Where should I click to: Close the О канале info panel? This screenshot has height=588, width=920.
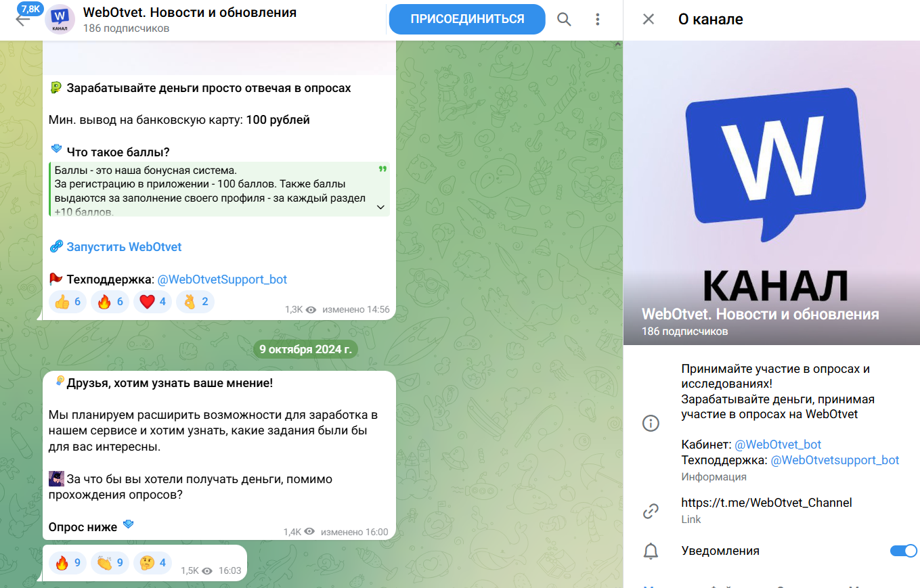[648, 19]
